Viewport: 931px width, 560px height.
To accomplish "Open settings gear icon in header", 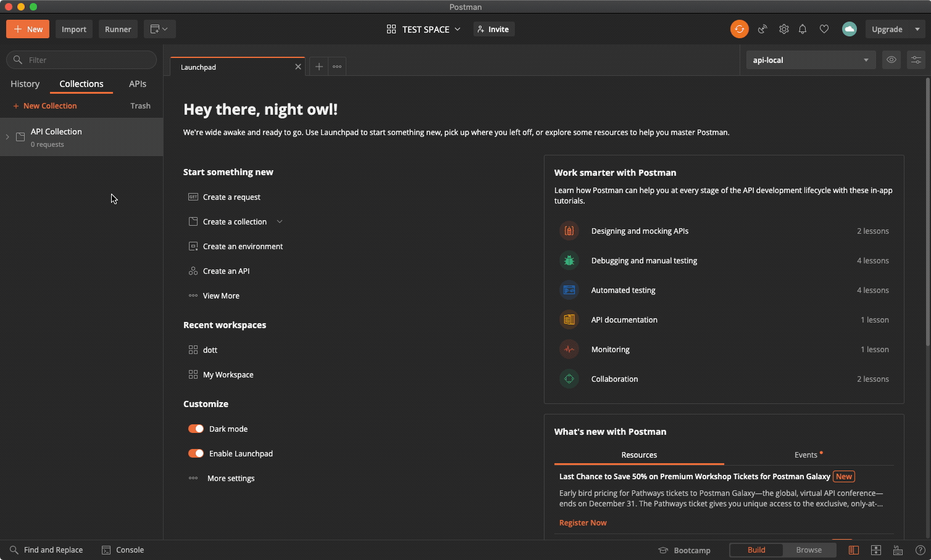I will [784, 29].
